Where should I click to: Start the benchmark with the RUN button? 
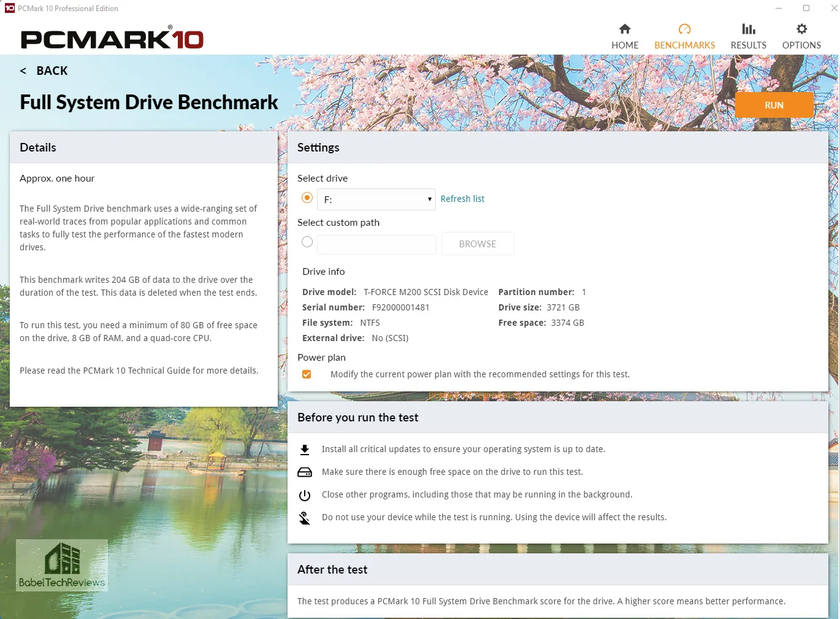point(774,105)
